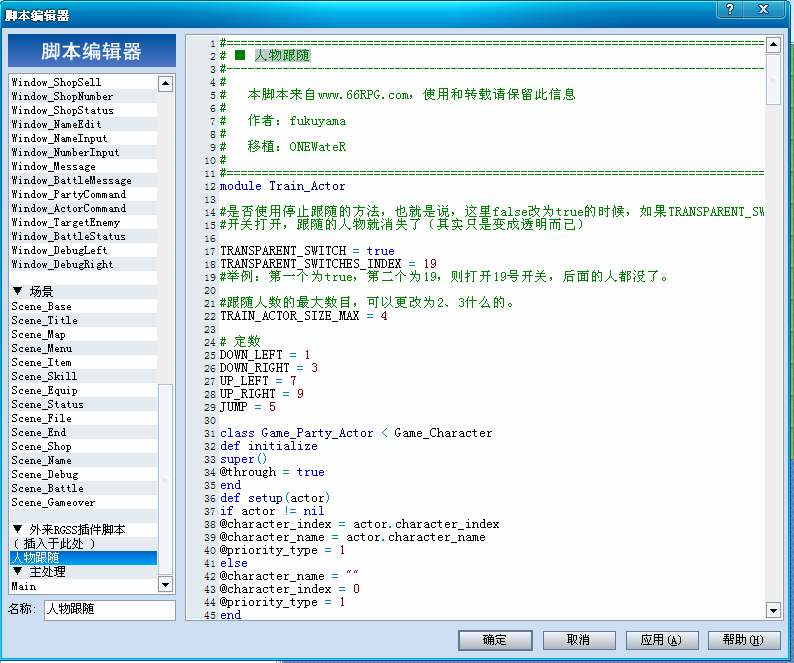Click the 取消 cancel button
The image size is (794, 663).
tap(579, 640)
